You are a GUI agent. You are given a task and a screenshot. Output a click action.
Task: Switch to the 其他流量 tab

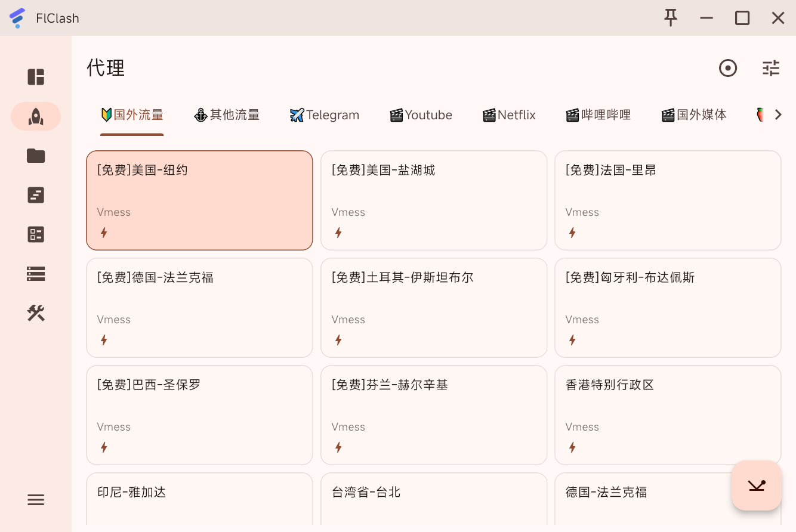click(227, 115)
